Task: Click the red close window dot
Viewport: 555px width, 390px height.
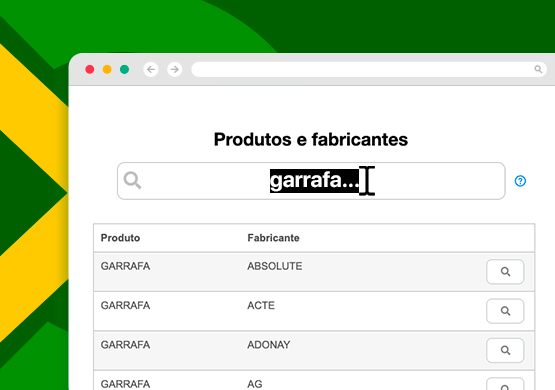Action: pyautogui.click(x=90, y=69)
